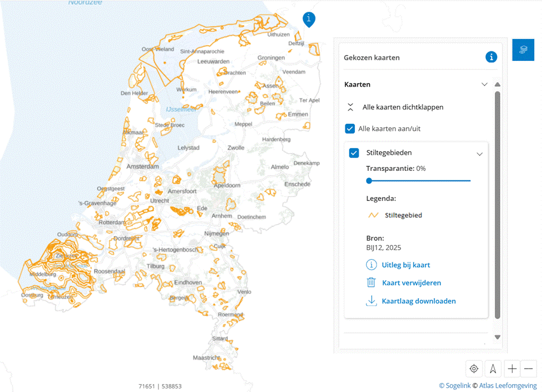Click the panel scrollbar down arrow
This screenshot has height=392, width=542.
pos(497,337)
